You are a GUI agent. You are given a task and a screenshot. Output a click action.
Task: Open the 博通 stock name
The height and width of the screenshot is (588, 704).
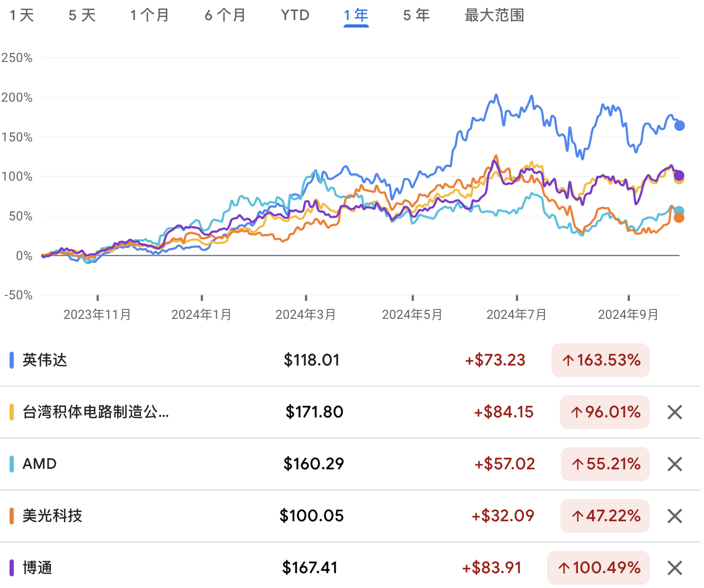pyautogui.click(x=38, y=568)
